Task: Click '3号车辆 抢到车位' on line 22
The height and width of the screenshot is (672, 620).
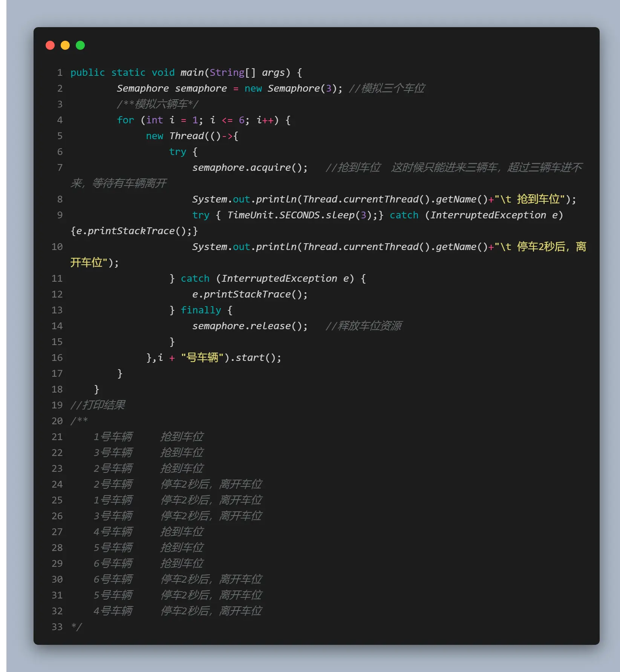Action: pos(148,453)
